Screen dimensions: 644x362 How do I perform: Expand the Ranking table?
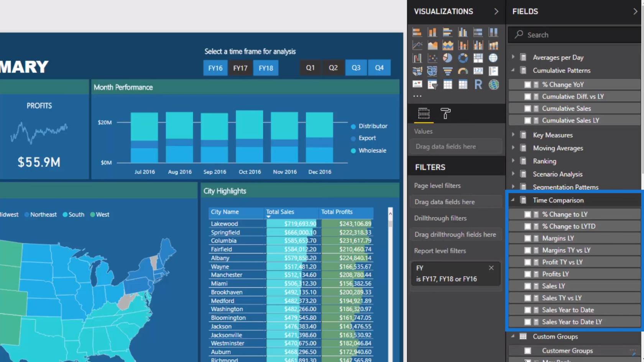[513, 161]
